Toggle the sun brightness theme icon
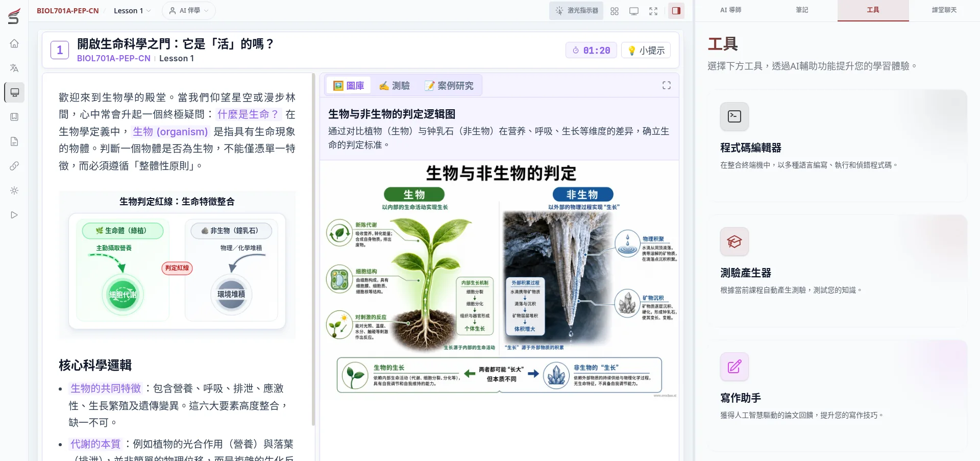Viewport: 980px width, 461px height. [x=14, y=190]
